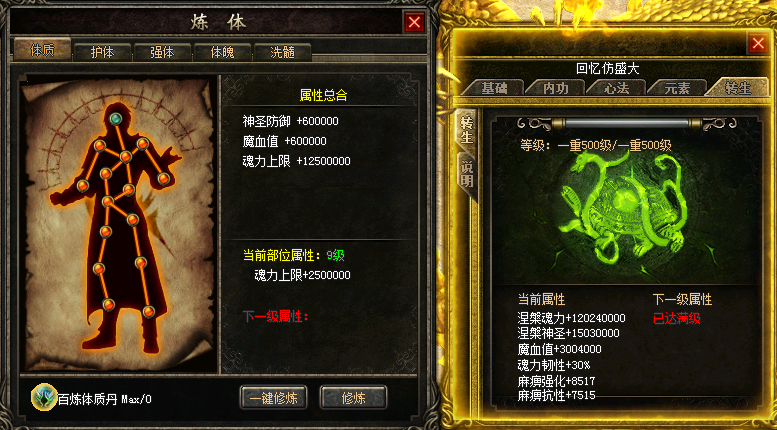The width and height of the screenshot is (777, 430).
Task: Click the 修炼 button
Action: pos(353,398)
